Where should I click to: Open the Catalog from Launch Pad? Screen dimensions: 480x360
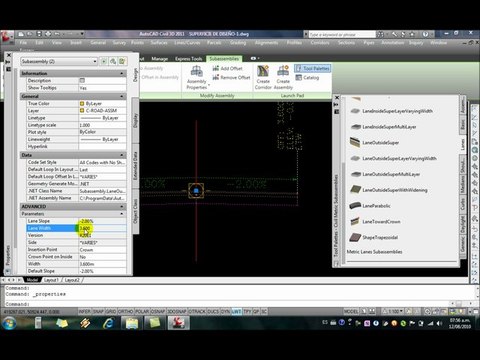pyautogui.click(x=307, y=78)
